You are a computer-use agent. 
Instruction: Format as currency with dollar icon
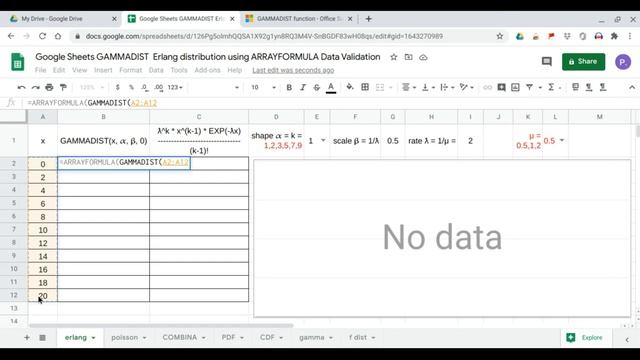click(118, 87)
